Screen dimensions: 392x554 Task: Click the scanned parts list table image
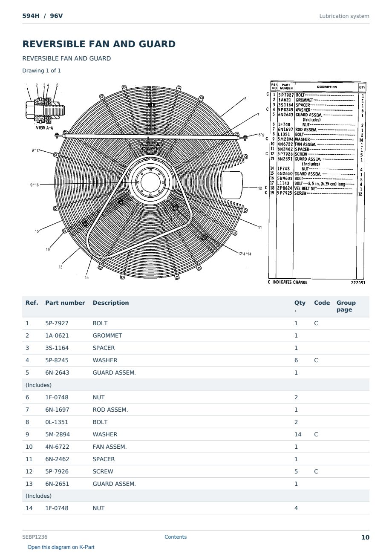(x=317, y=183)
